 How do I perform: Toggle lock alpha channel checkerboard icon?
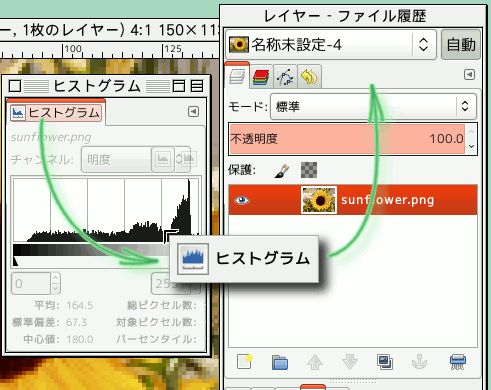[309, 170]
